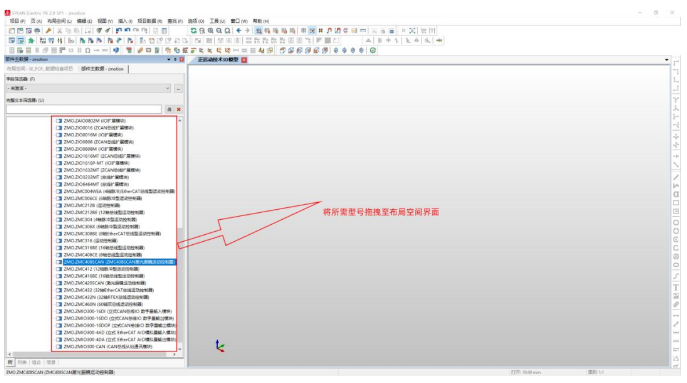Click the print icon in the toolbar
Viewport: 687px width, 383px height.
point(37,31)
